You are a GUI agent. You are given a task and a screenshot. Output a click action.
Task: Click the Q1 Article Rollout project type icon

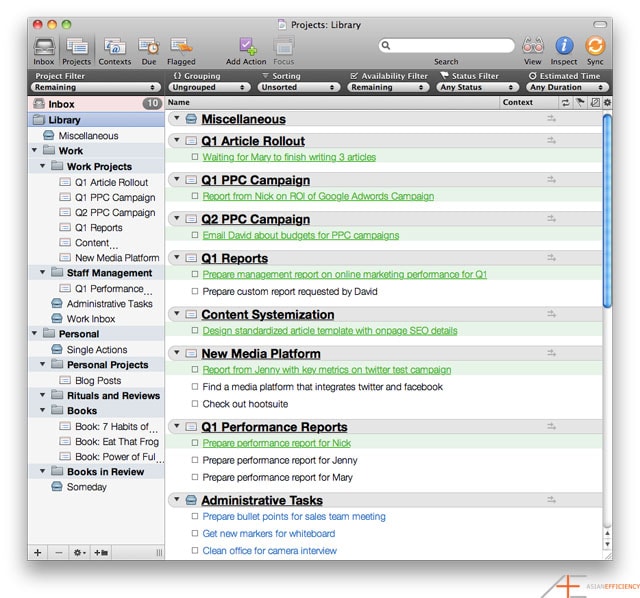coord(191,141)
